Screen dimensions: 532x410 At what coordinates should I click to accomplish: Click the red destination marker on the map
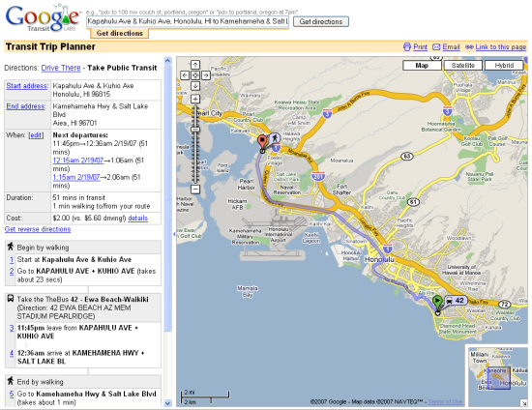click(x=262, y=142)
